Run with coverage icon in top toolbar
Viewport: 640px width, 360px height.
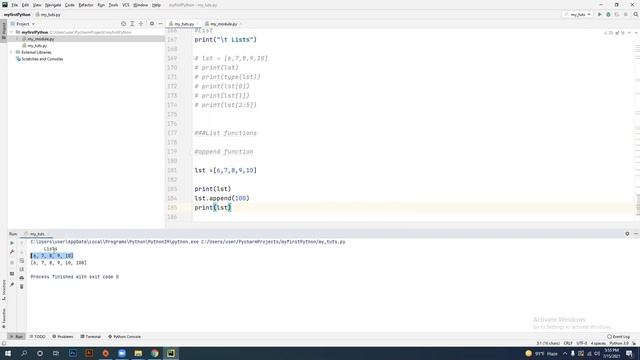617,14
